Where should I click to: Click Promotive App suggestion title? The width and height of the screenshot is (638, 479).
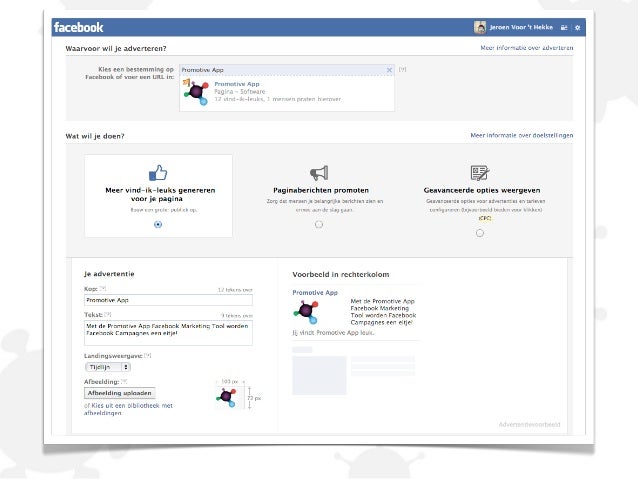click(237, 84)
